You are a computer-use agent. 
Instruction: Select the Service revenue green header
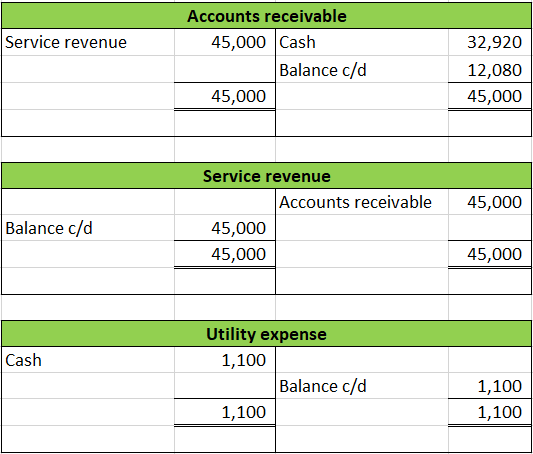[x=266, y=176]
